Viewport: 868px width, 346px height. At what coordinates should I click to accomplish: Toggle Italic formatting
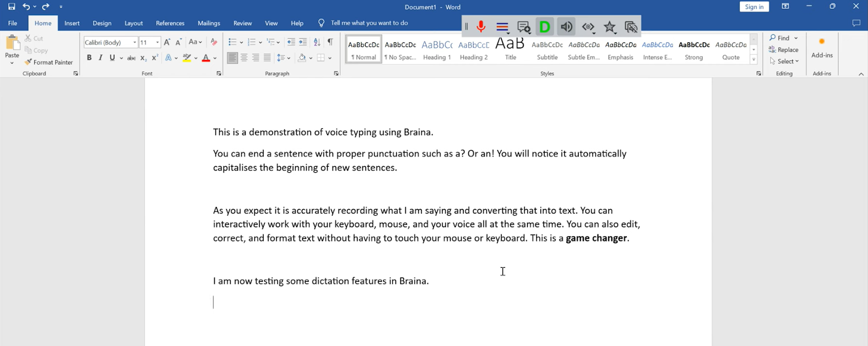point(100,58)
